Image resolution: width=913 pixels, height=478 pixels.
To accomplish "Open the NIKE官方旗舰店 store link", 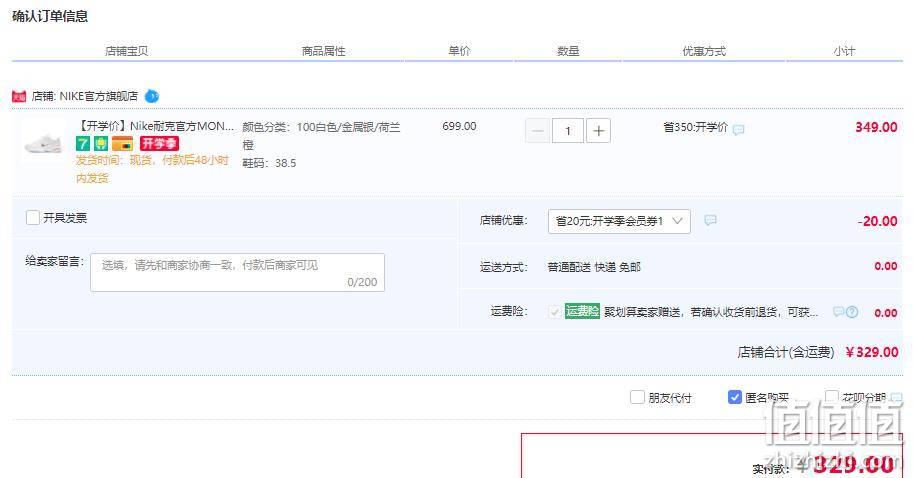I will [x=98, y=96].
